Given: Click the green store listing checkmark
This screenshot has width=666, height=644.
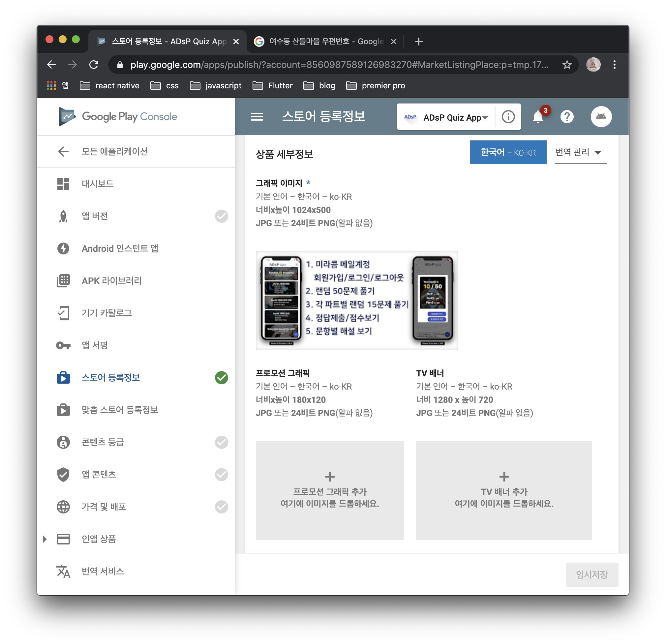Looking at the screenshot, I should click(221, 378).
